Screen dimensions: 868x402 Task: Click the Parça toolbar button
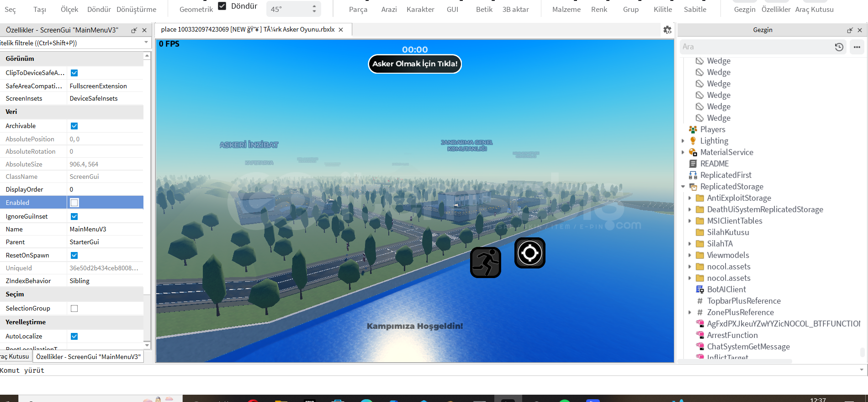358,9
